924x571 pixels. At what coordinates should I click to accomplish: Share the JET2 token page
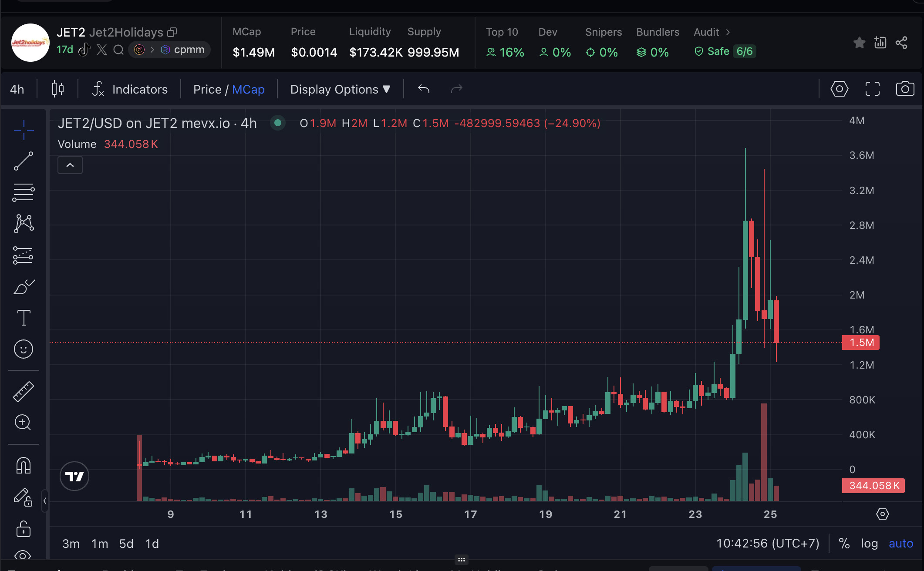pos(901,43)
